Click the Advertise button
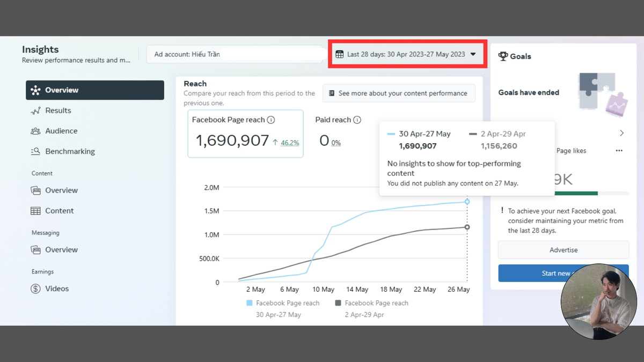The width and height of the screenshot is (644, 362). [563, 250]
